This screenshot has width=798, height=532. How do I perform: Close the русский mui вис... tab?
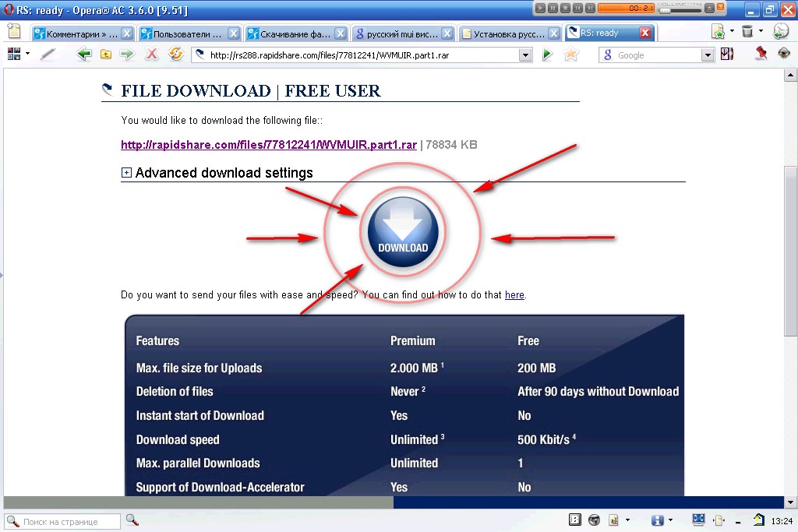tap(447, 34)
